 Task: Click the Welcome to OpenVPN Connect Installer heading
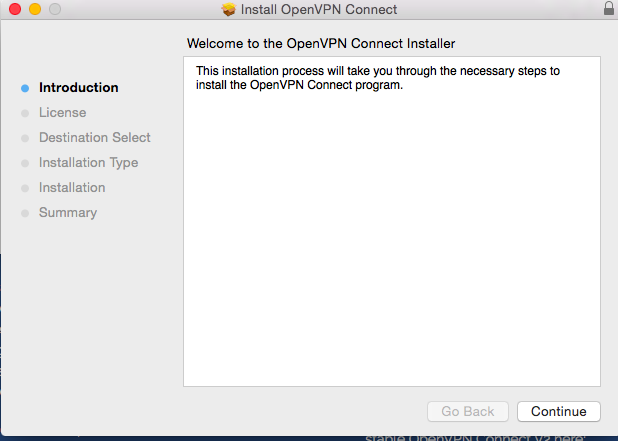click(321, 43)
